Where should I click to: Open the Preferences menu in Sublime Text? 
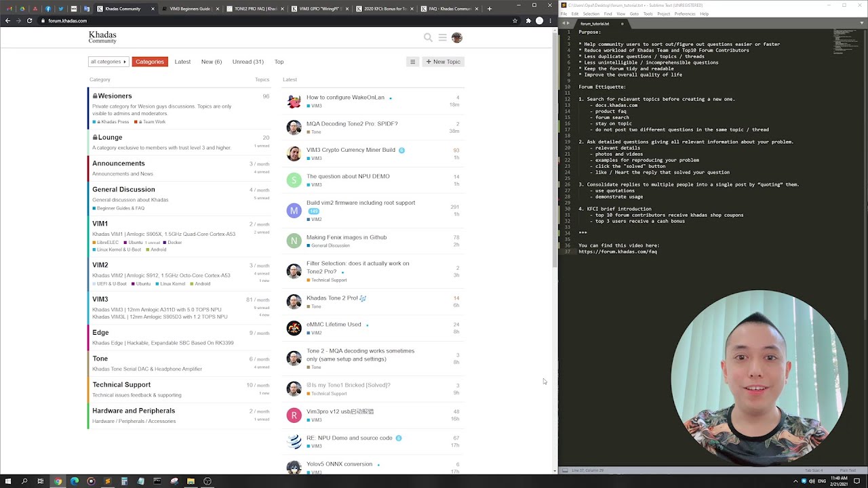click(x=685, y=14)
